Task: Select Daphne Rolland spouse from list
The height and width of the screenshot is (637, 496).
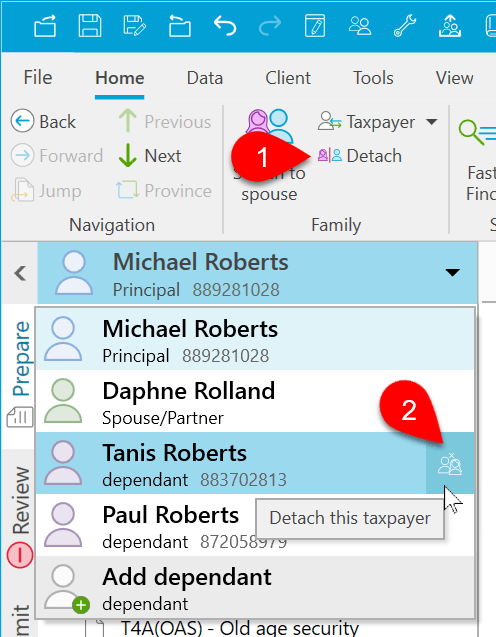Action: [255, 401]
